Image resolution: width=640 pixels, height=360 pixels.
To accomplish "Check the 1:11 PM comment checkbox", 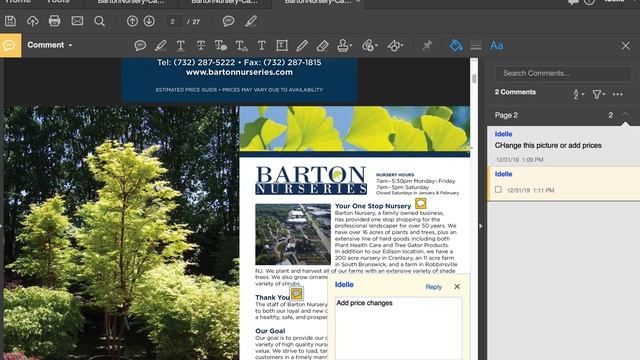I will (x=498, y=189).
